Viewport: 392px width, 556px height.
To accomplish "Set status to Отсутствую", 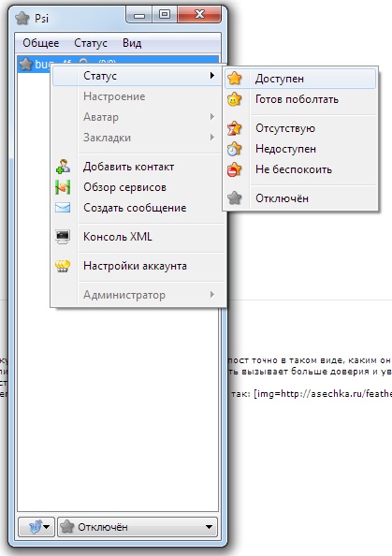I will [x=300, y=128].
